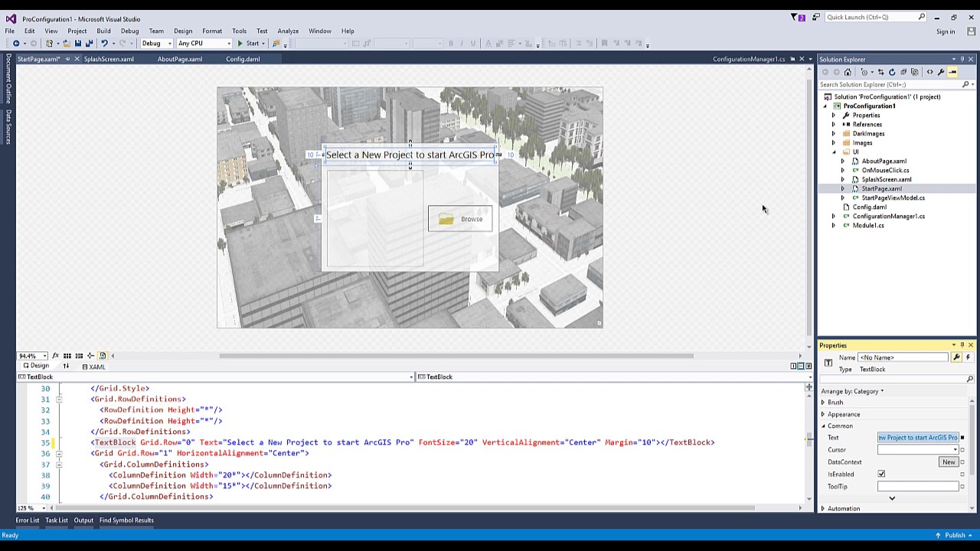Switch to SplashScreen.xaml tab

click(x=109, y=59)
